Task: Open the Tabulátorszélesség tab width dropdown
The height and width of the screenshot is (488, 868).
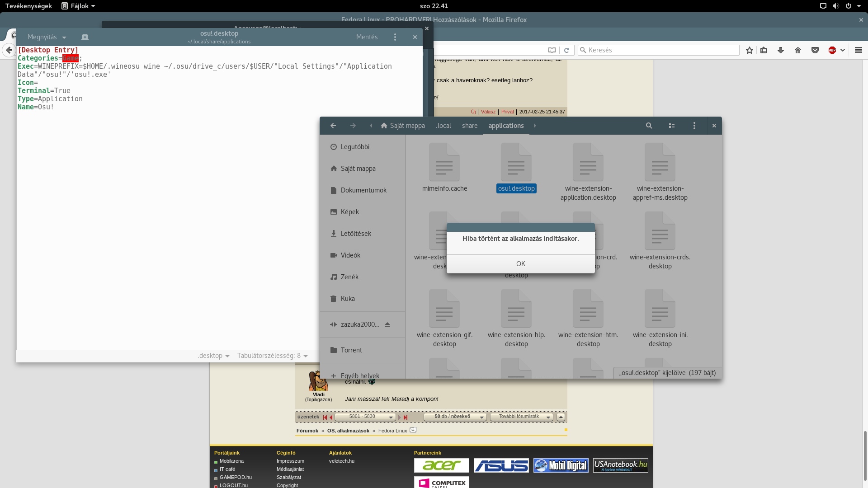Action: coord(272,356)
